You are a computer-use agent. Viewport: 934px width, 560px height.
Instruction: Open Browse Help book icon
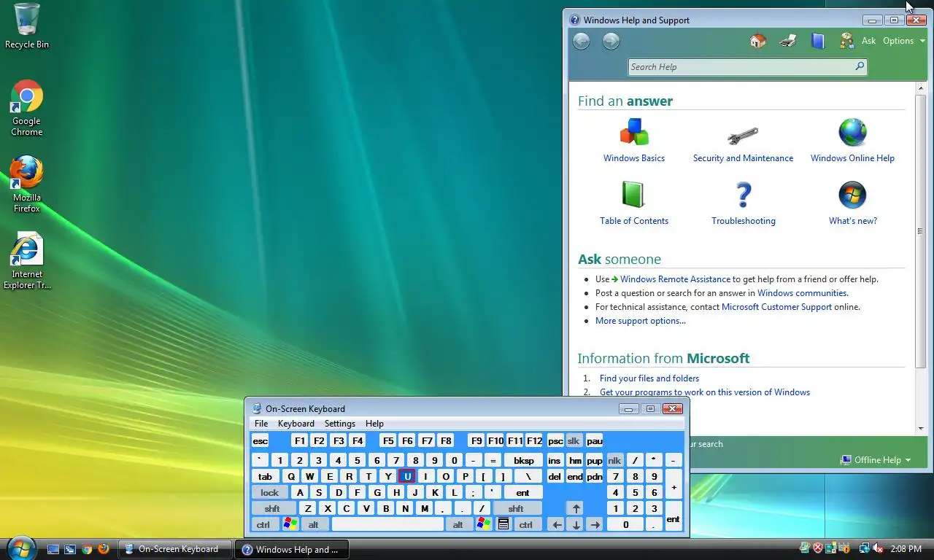[817, 41]
